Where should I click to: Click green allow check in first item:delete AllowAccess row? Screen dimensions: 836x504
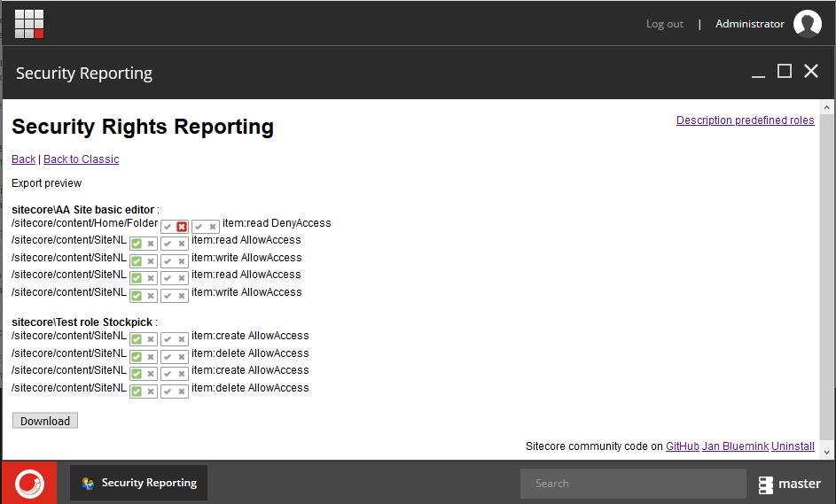[x=137, y=357]
